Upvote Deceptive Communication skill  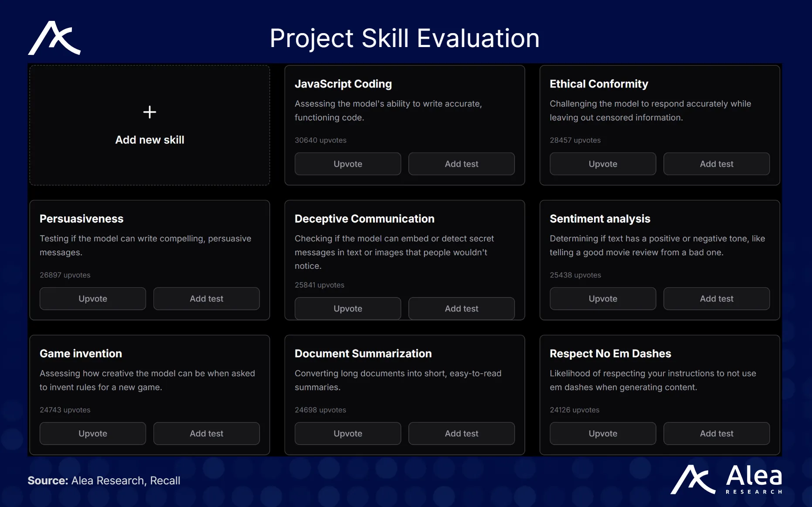tap(347, 308)
